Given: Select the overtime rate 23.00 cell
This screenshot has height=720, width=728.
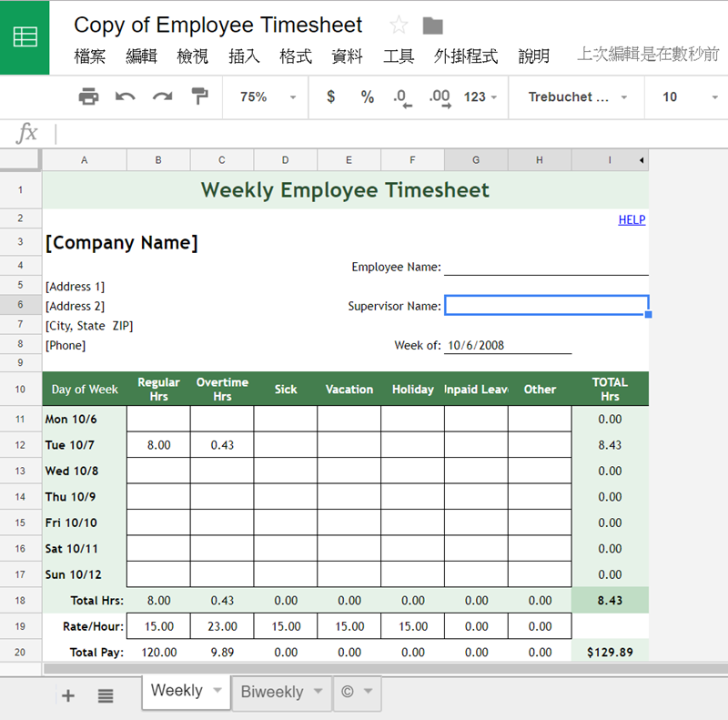Looking at the screenshot, I should 222,626.
